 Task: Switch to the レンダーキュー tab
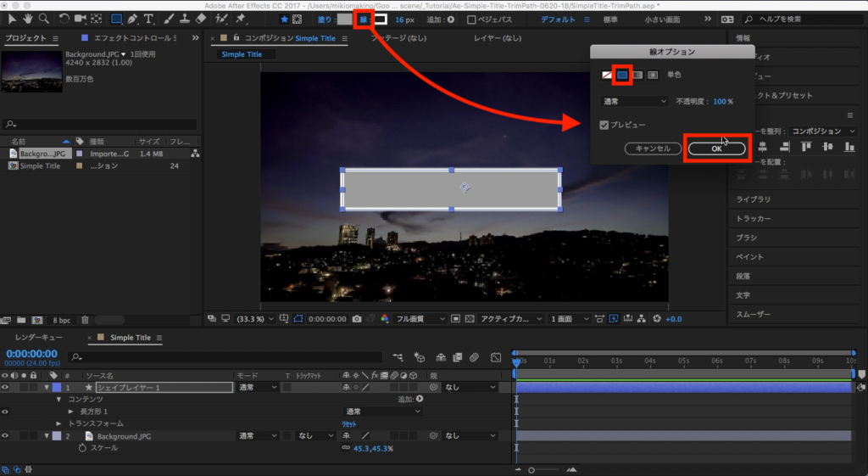click(x=39, y=338)
